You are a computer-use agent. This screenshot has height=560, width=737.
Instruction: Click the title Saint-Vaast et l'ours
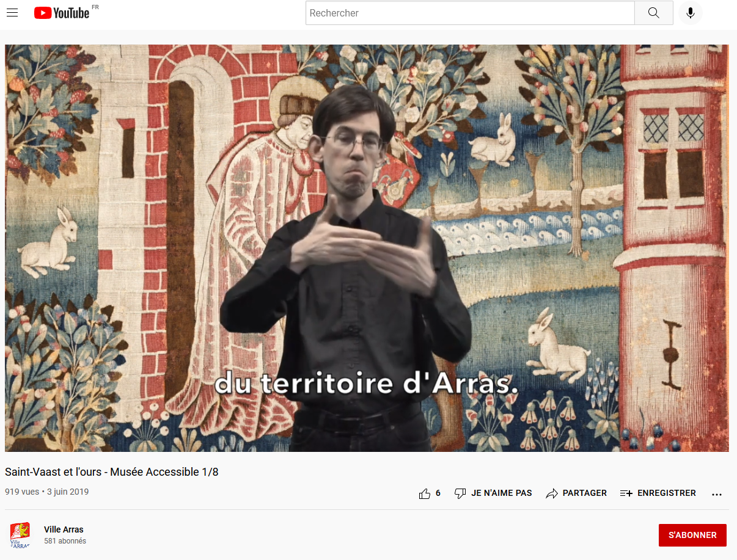pos(112,472)
